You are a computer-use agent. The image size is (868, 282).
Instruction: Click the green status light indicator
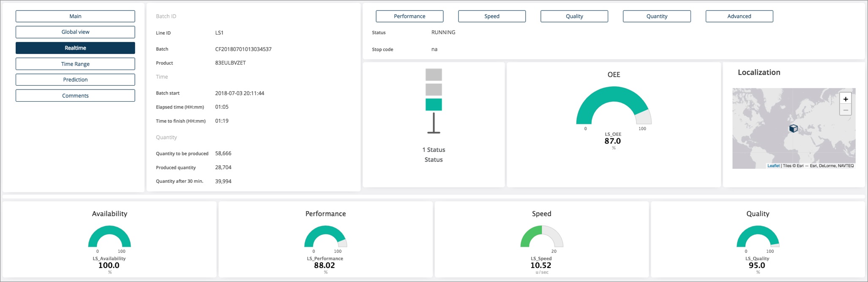(434, 105)
